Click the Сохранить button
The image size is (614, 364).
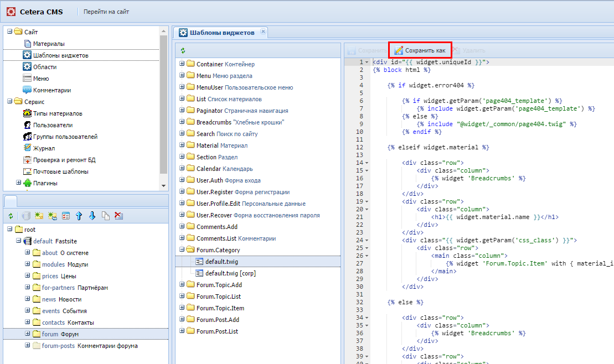click(367, 50)
